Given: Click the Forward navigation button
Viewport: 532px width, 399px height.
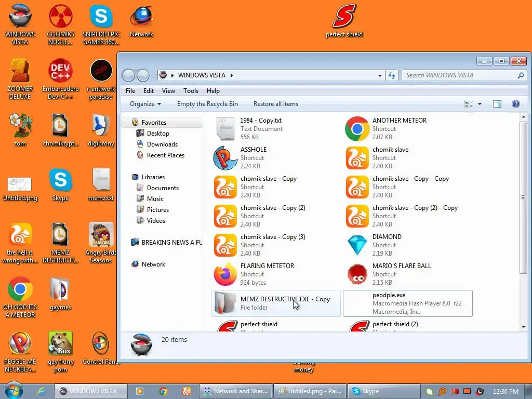Looking at the screenshot, I should pos(143,75).
